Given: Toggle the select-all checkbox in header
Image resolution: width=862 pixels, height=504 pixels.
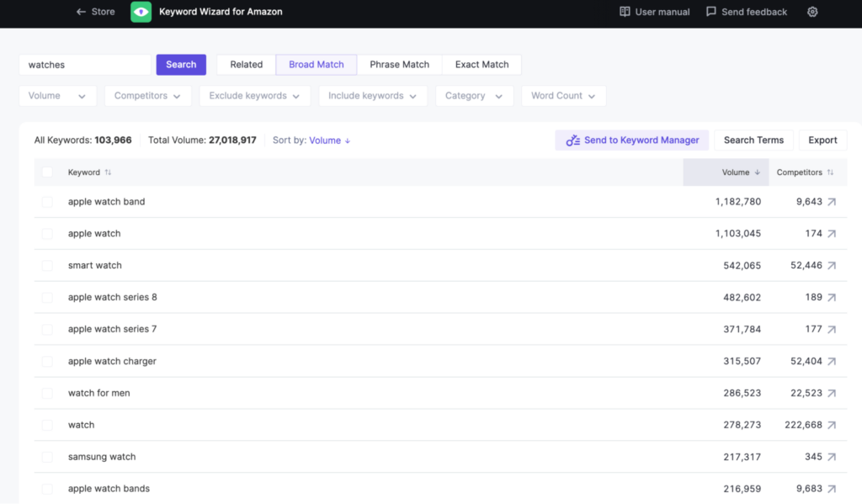Looking at the screenshot, I should pos(47,172).
